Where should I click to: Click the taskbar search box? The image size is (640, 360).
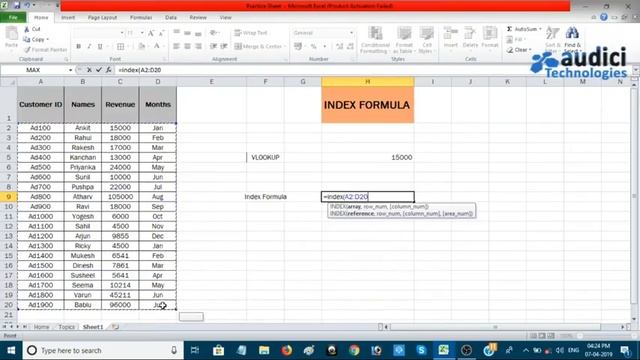[x=102, y=351]
